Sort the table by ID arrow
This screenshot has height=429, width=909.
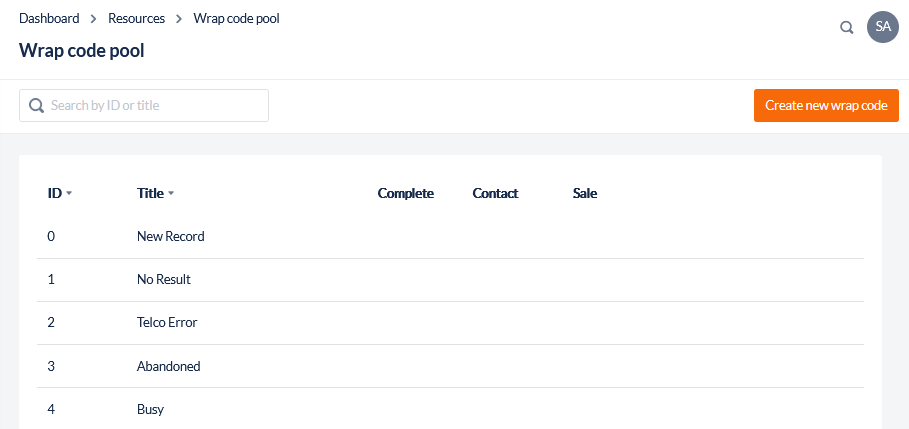[x=69, y=194]
